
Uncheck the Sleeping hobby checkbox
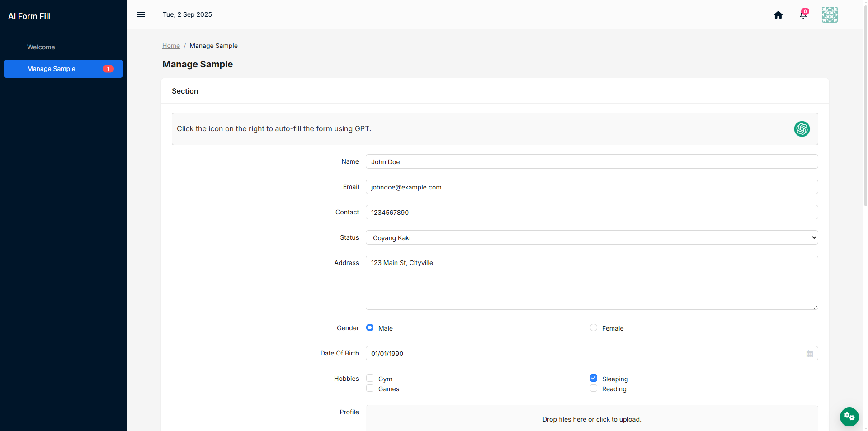click(x=594, y=378)
